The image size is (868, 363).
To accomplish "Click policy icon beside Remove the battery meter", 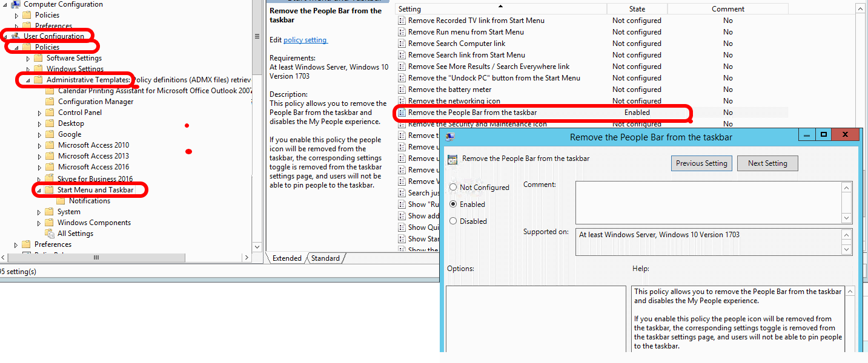I will [x=401, y=90].
